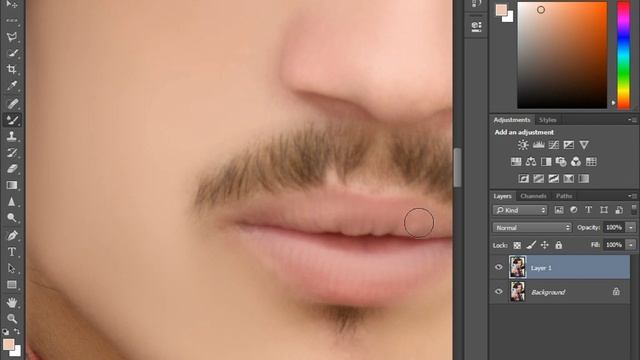This screenshot has height=360, width=640.
Task: Open the Opacity slider arrow
Action: pos(631,228)
